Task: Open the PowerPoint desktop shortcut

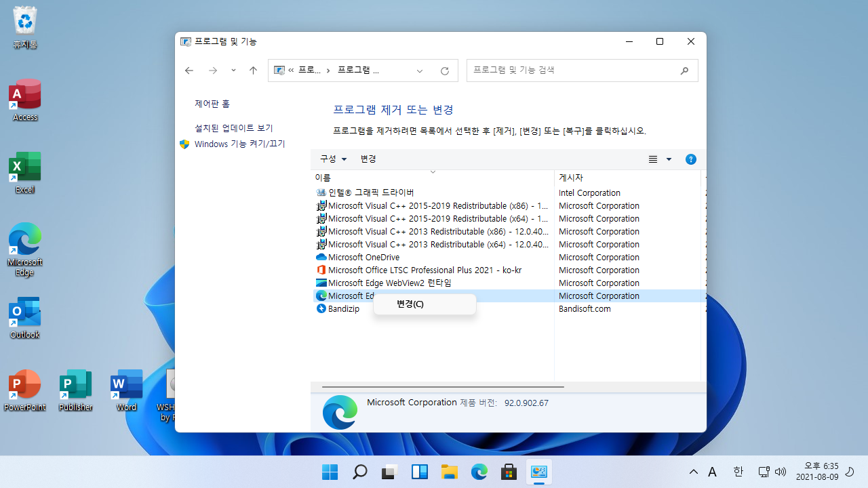Action: [25, 390]
